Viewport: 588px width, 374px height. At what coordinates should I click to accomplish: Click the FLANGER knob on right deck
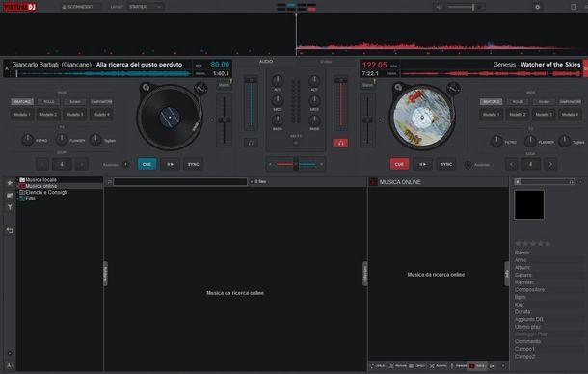tap(530, 142)
